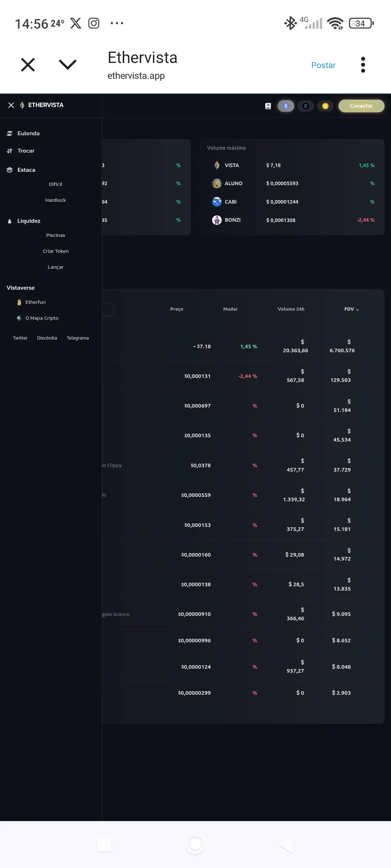391x868 pixels.
Task: Select CABI price $ 0,00001244
Action: 282,202
